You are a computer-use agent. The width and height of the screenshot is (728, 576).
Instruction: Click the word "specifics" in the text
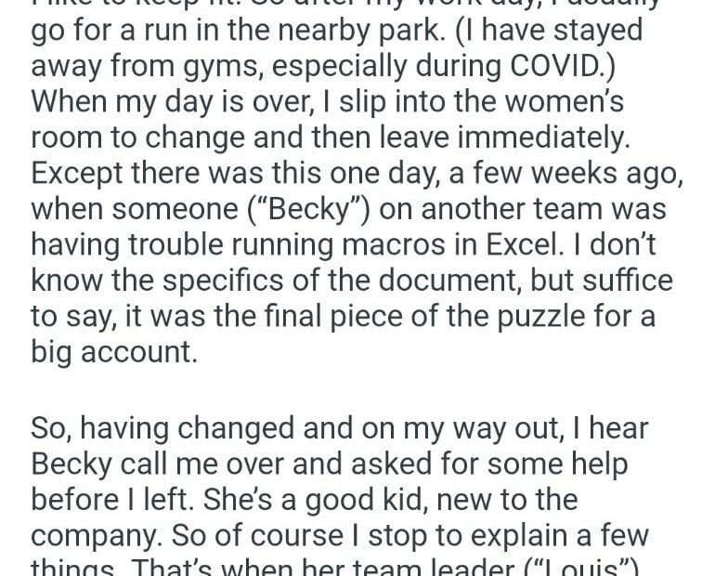point(238,280)
